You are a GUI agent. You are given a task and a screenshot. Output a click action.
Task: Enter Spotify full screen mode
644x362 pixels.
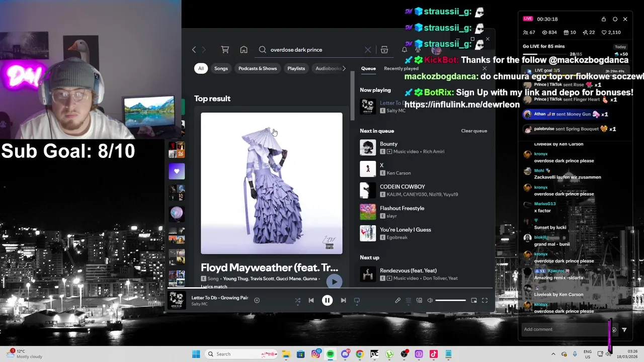pos(485,300)
